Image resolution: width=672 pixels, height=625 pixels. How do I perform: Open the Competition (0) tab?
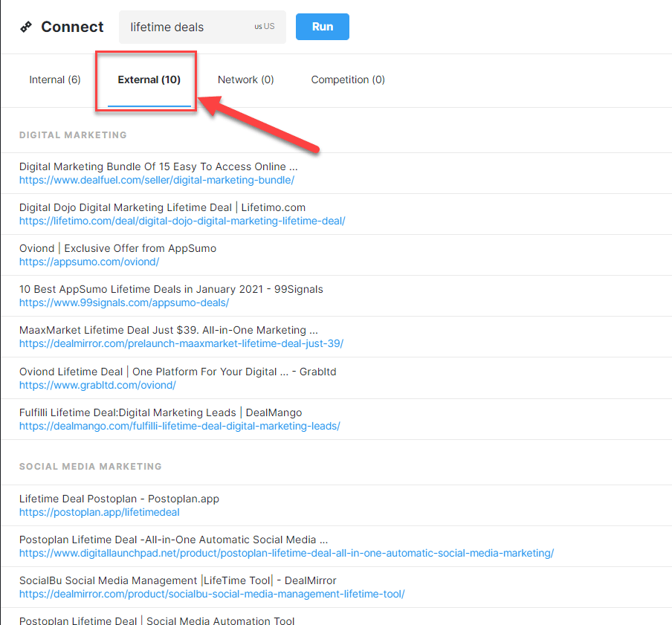pos(348,80)
